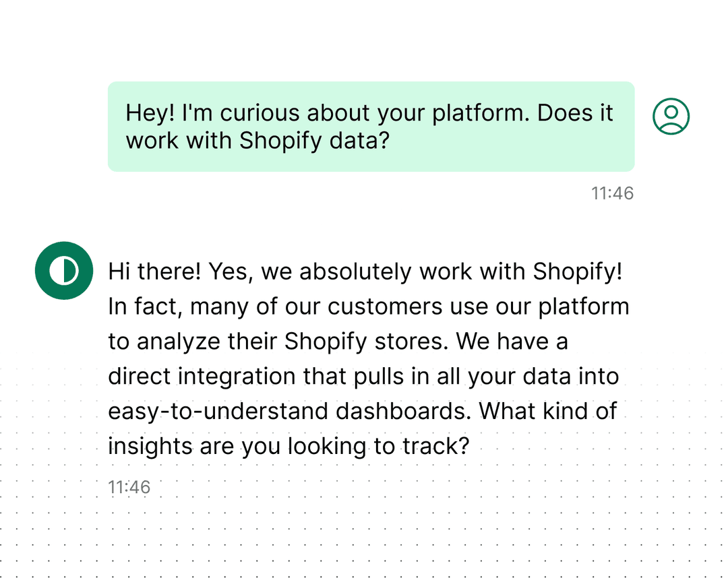Viewport: 728px width, 582px height.
Task: Click the green bot avatar icon
Action: coord(64,270)
